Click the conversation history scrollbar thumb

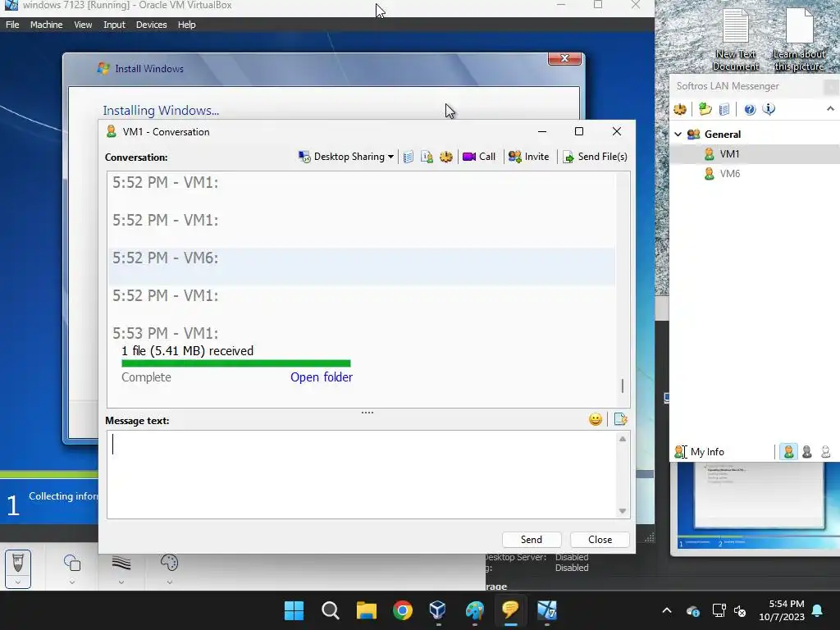pos(623,386)
